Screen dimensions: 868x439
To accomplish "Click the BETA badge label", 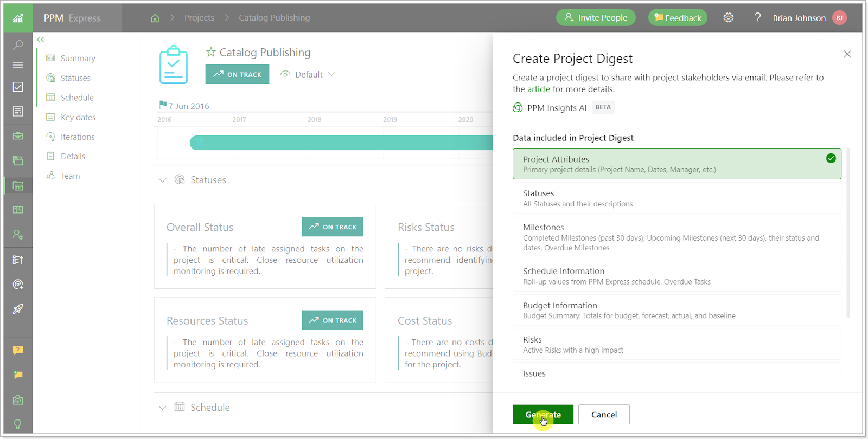I will pos(603,107).
